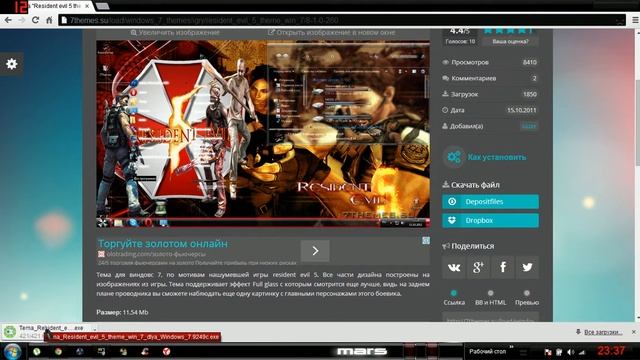Click the Action Center flag tray icon
Viewport: 640px width, 360px height.
[548, 352]
